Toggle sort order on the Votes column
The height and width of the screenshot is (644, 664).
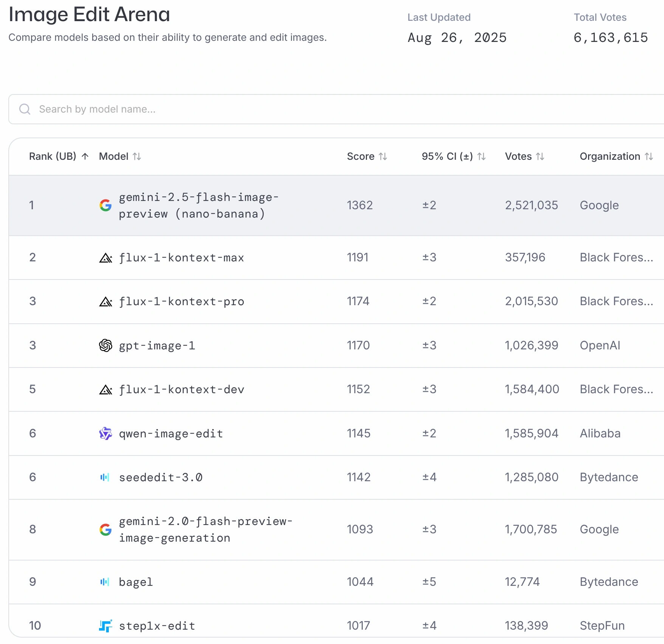tap(541, 156)
